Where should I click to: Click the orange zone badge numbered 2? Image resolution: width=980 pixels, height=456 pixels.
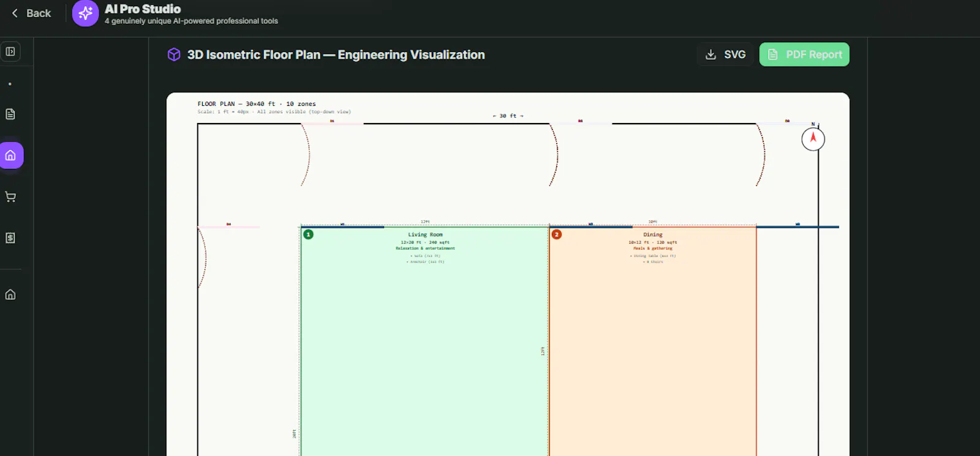[557, 234]
